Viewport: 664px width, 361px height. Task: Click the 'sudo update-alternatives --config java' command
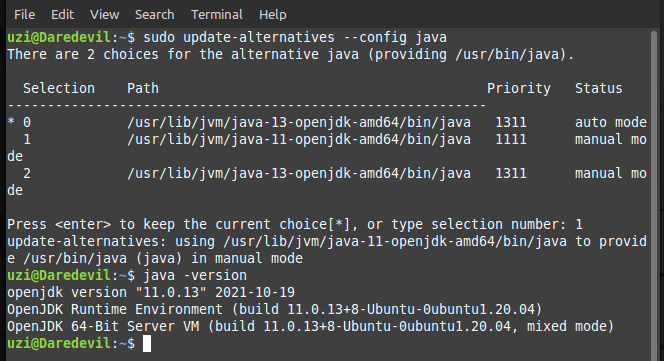coord(295,37)
